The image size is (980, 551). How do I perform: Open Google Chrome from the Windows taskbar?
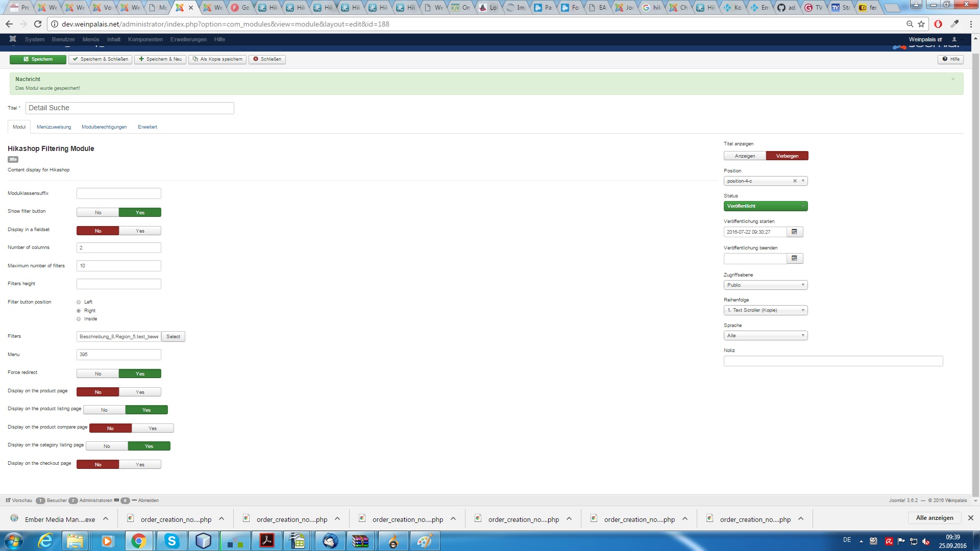pos(138,541)
